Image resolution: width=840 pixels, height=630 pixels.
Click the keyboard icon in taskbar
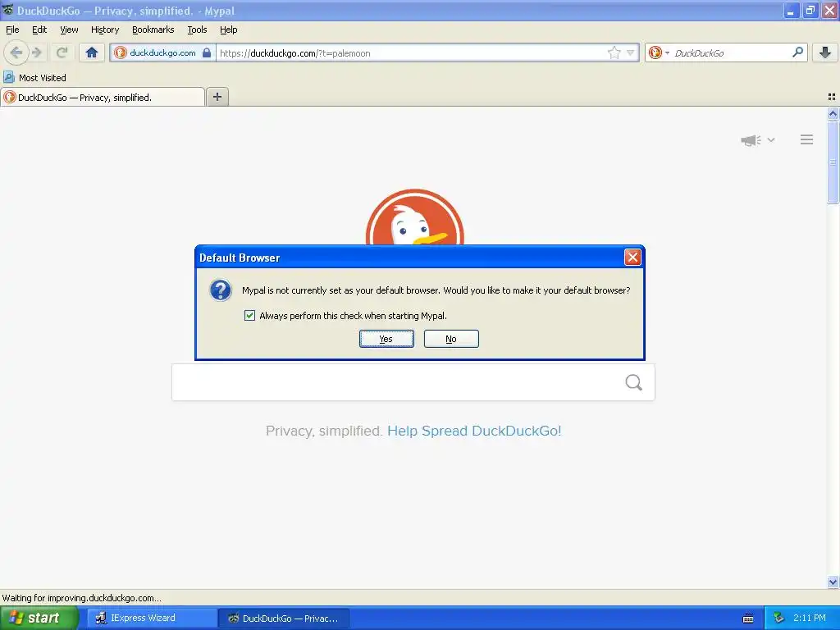pos(748,619)
